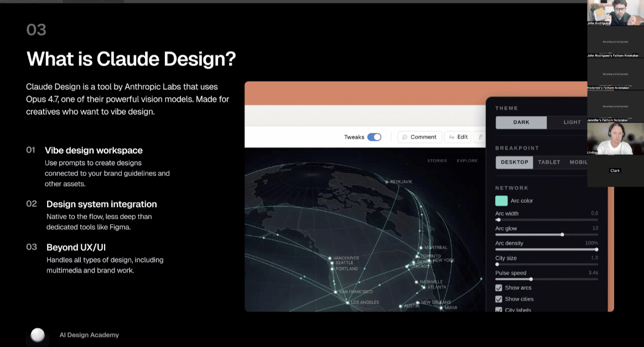The height and width of the screenshot is (347, 644).
Task: Click the Arc density value 100%
Action: [x=591, y=243]
